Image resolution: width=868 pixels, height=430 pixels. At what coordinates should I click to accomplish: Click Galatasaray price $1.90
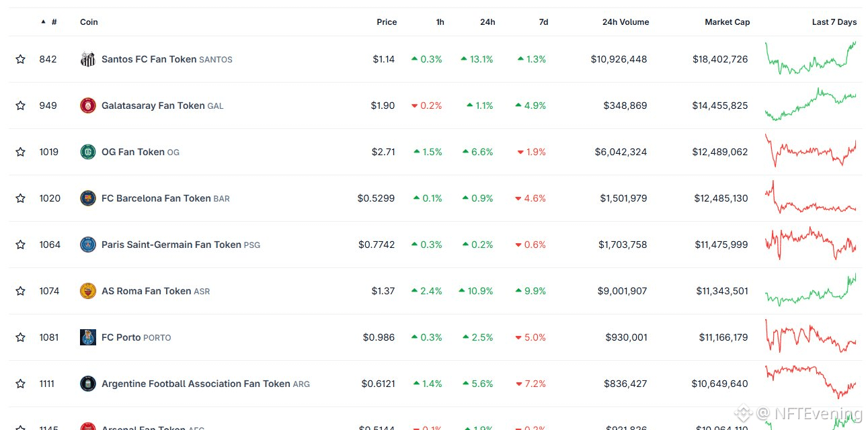[383, 105]
